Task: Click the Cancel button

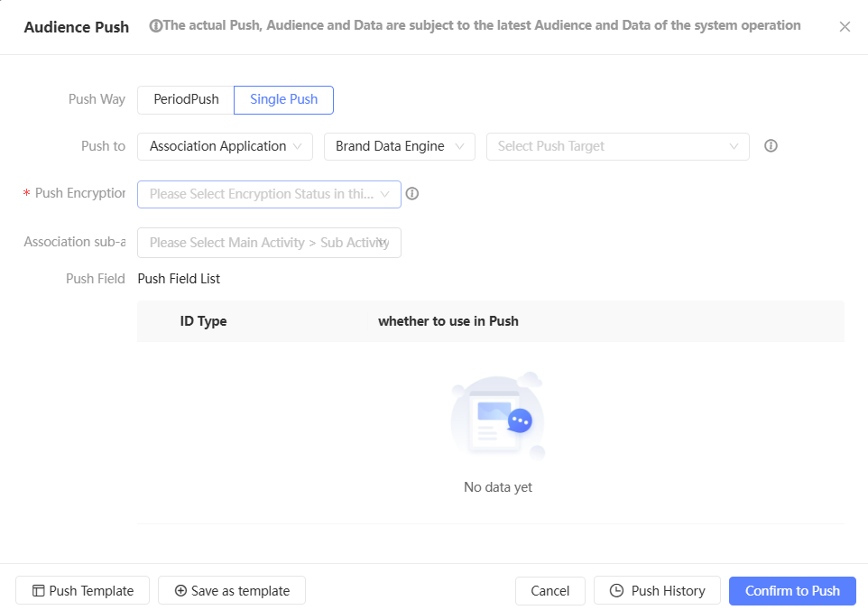Action: click(x=549, y=591)
